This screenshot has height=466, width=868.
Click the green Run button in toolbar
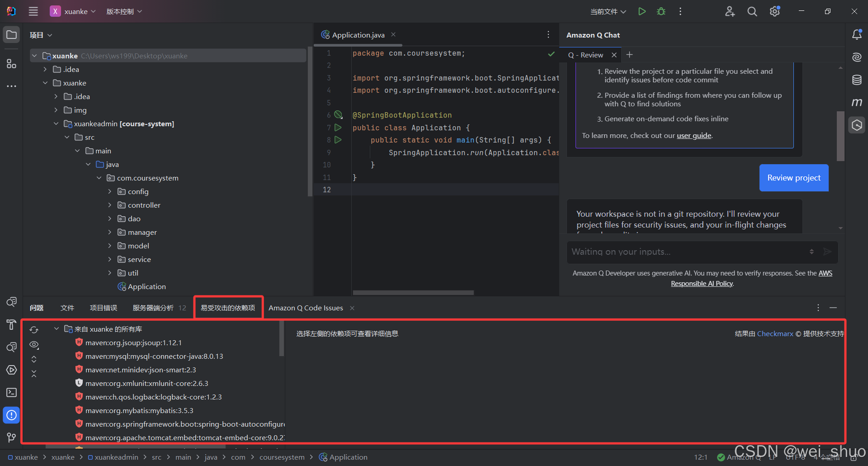[x=642, y=11]
